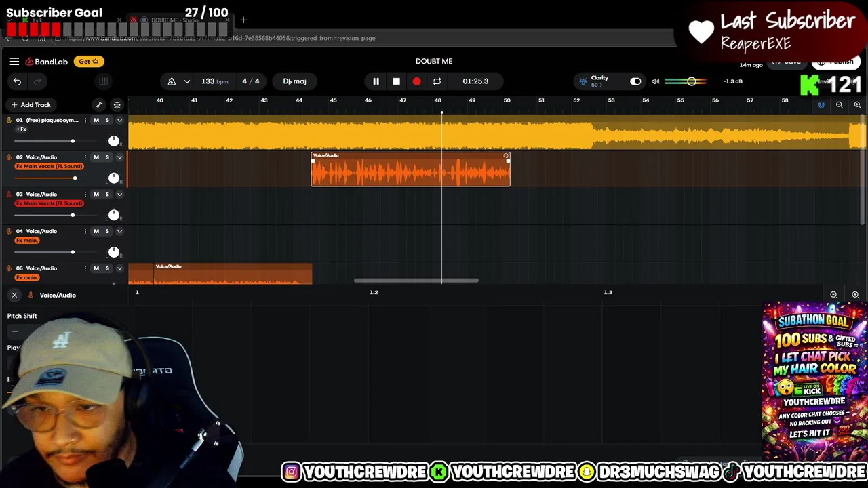Adjust the master volume slider knob

691,81
